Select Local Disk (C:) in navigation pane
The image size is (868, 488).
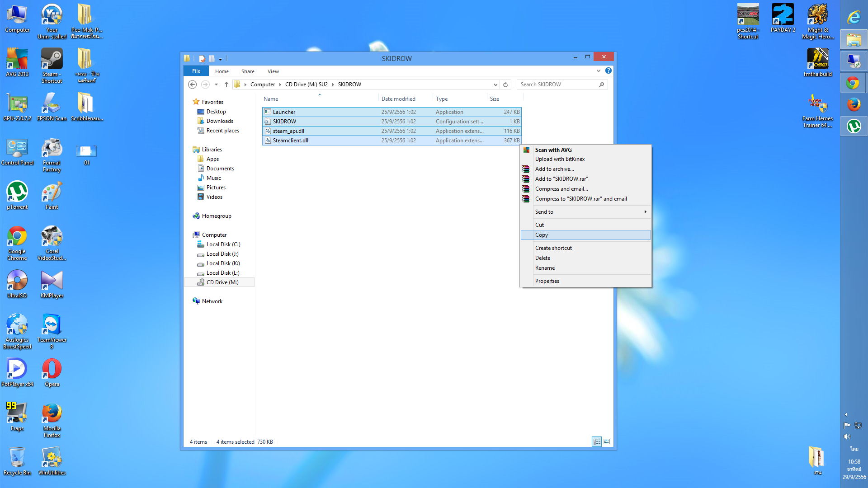[223, 244]
